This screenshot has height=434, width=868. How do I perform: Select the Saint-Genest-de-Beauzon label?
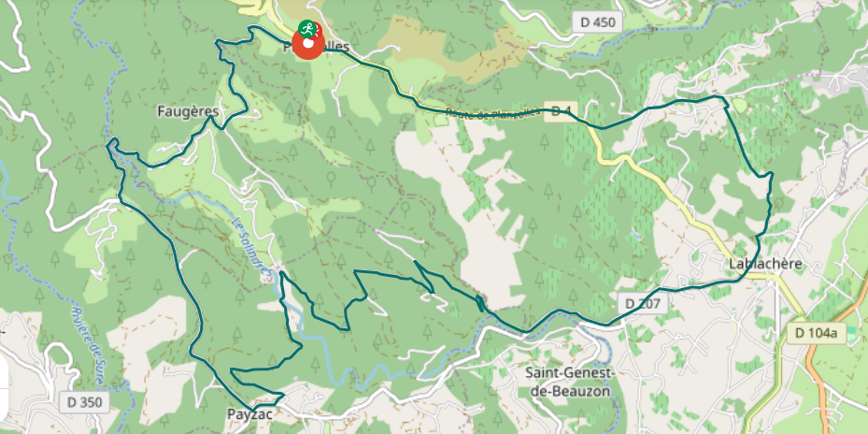[x=568, y=383]
